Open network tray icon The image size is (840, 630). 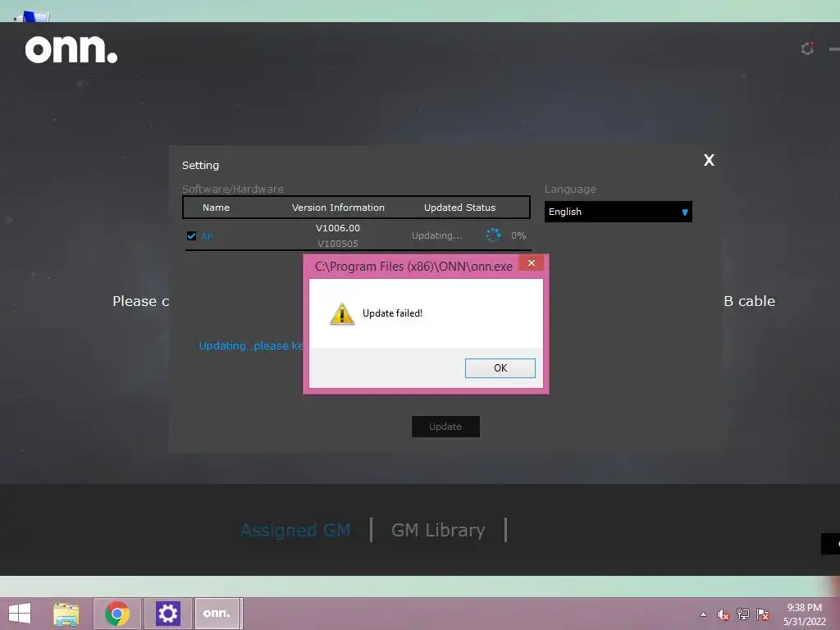[x=743, y=614]
